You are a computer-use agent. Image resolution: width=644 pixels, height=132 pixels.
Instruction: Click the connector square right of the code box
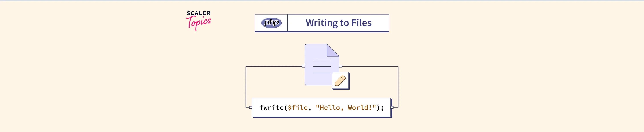pos(392,107)
